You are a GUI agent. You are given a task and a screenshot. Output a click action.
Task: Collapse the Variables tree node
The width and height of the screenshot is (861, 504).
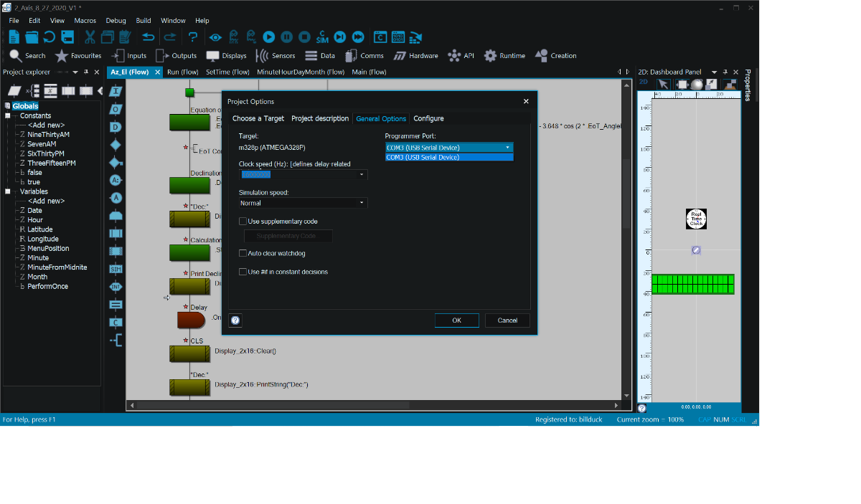(x=8, y=191)
